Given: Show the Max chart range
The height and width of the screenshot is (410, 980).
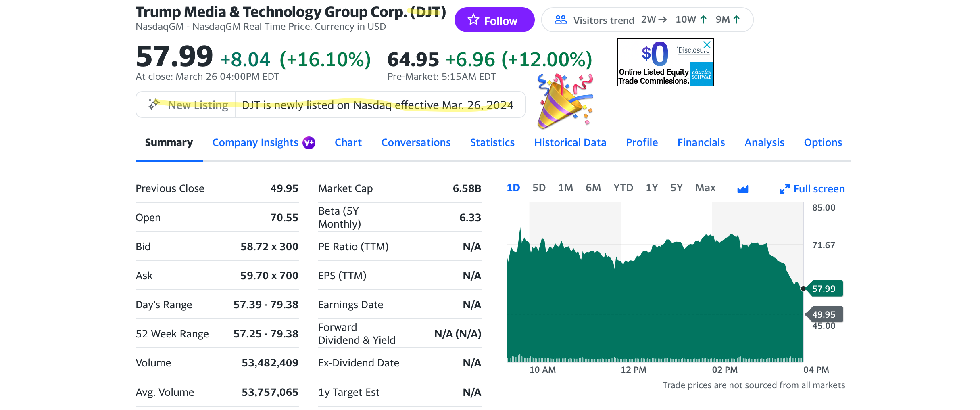Looking at the screenshot, I should pos(705,188).
